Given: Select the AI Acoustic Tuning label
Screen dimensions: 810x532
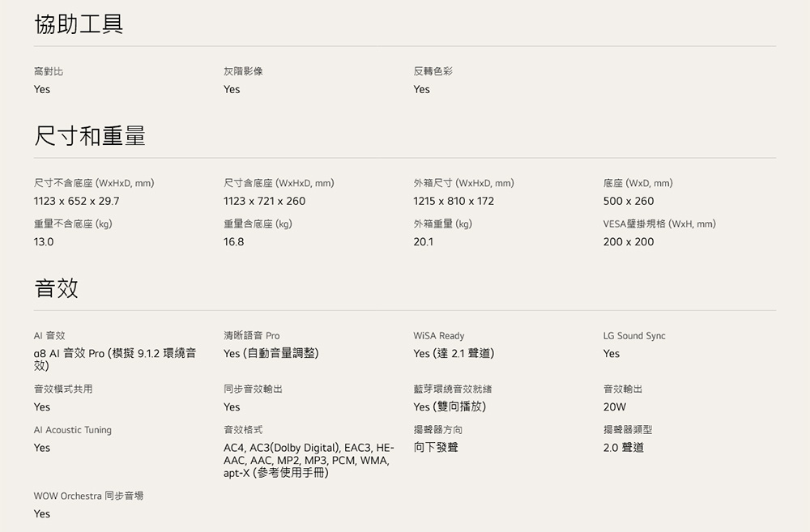Looking at the screenshot, I should (73, 430).
